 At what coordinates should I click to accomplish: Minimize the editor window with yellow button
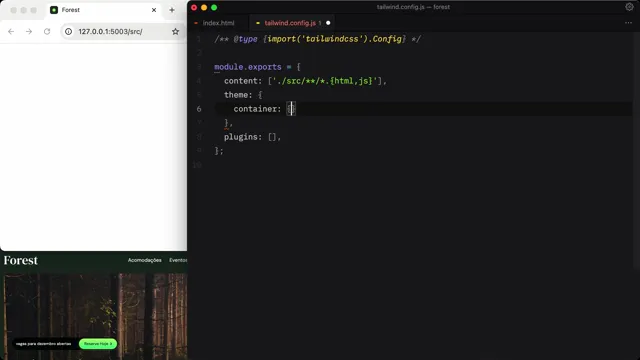(x=204, y=7)
